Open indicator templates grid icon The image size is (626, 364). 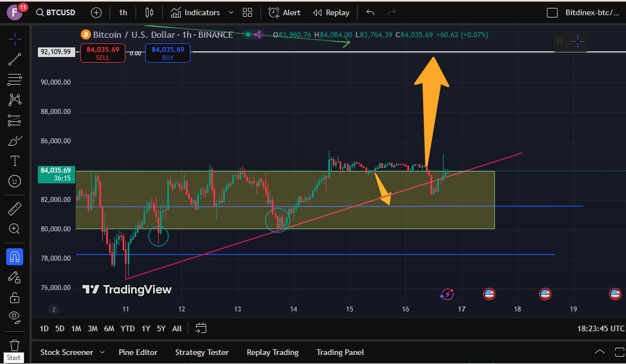coord(247,13)
